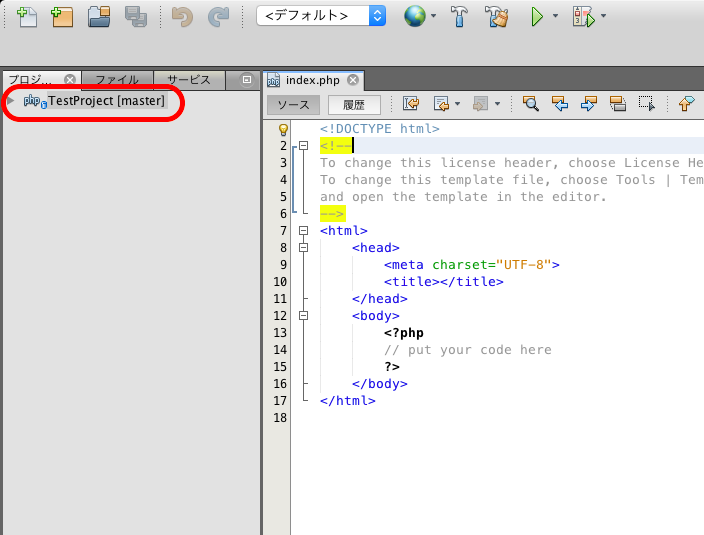The width and height of the screenshot is (704, 535).
Task: Click the Previous Bookmark arrow icon
Action: tap(686, 104)
